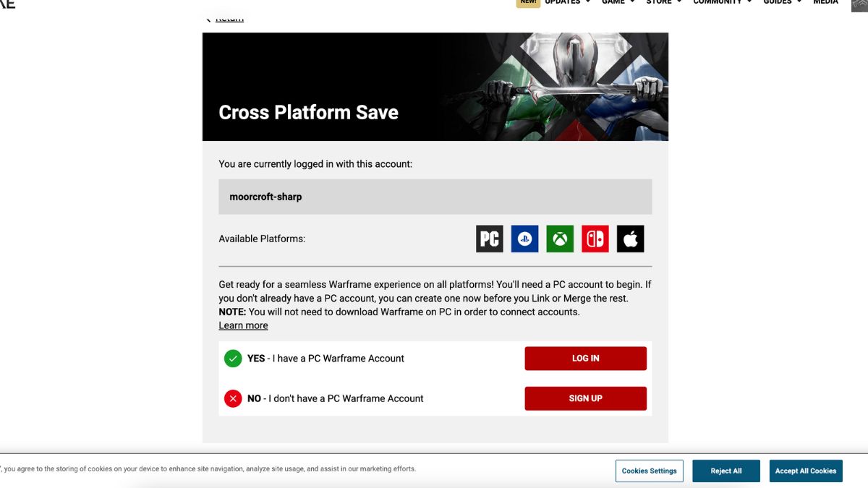Choose the PlayStation platform icon
This screenshot has height=488, width=868.
coord(525,239)
